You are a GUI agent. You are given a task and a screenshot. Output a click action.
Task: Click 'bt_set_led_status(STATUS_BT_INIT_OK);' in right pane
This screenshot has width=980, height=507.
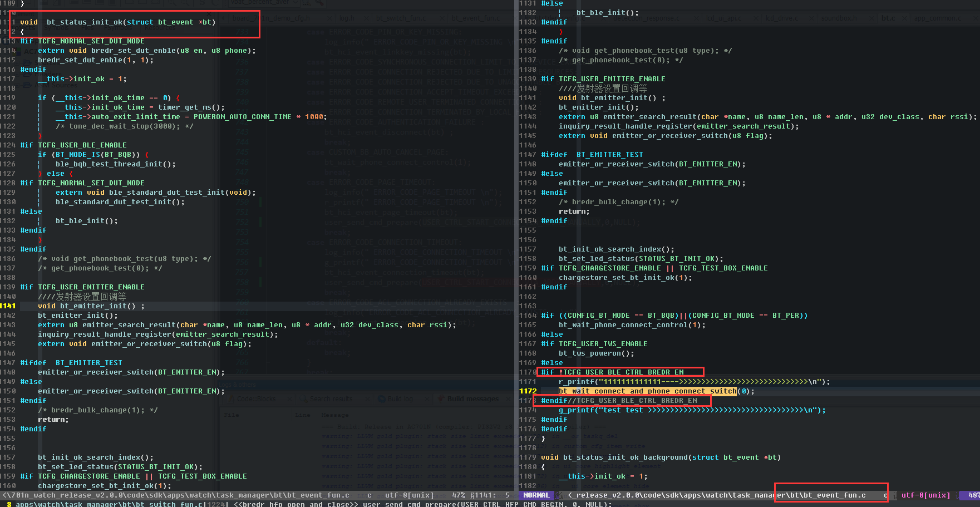coord(641,258)
